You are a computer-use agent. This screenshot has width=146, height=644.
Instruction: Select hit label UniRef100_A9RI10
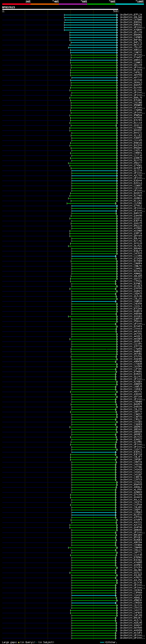(131, 50)
